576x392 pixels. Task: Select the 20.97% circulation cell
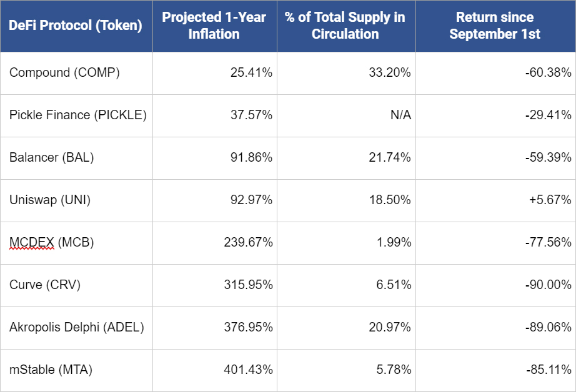(346, 328)
